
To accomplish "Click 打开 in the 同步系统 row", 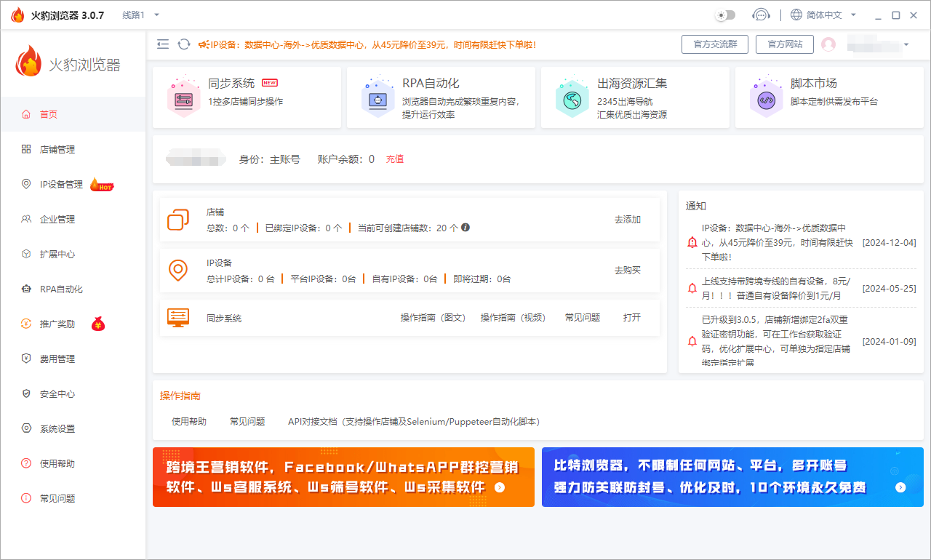I will [632, 318].
